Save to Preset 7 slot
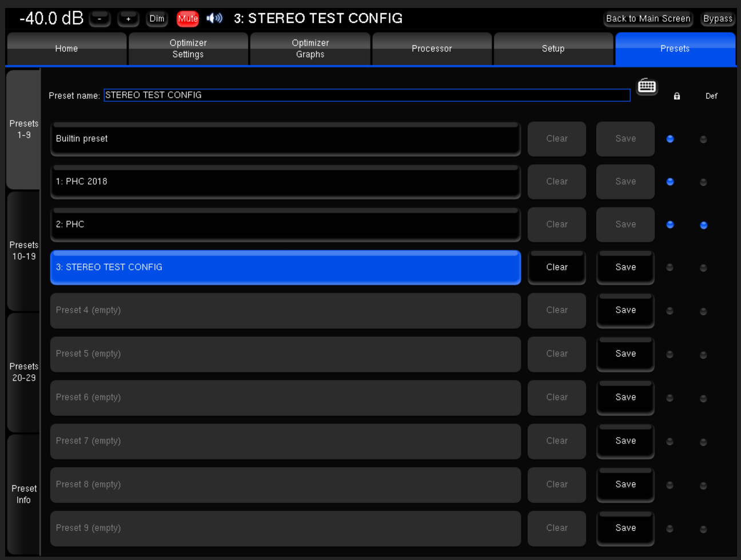This screenshot has height=560, width=741. click(x=626, y=441)
